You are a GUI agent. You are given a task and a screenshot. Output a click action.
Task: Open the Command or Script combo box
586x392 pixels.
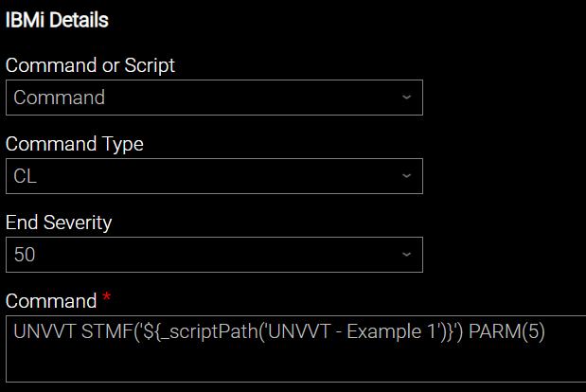point(214,98)
